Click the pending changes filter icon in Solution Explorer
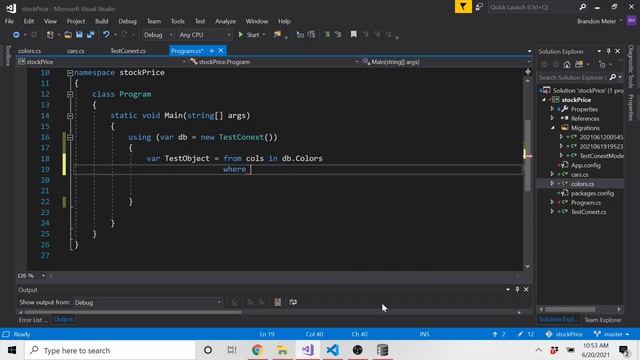 pyautogui.click(x=602, y=64)
